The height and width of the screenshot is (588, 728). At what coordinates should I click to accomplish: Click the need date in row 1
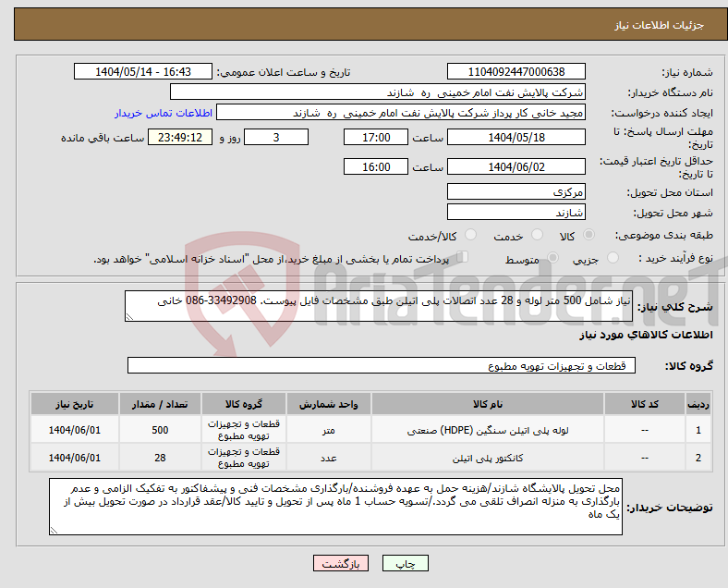(x=75, y=430)
